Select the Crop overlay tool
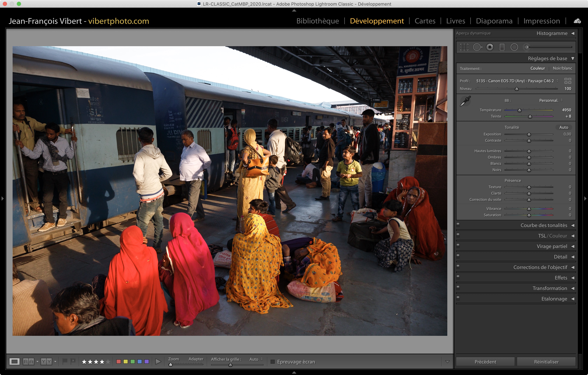Screen dimensions: 588x375 tap(464, 47)
